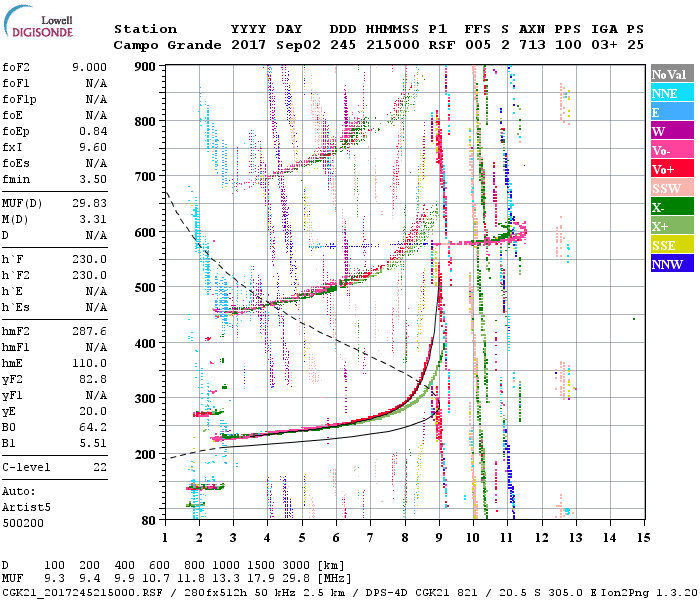Screen dimensions: 700x600
Task: Click the MUF 9.3 value at 100 km
Action: pos(54,579)
